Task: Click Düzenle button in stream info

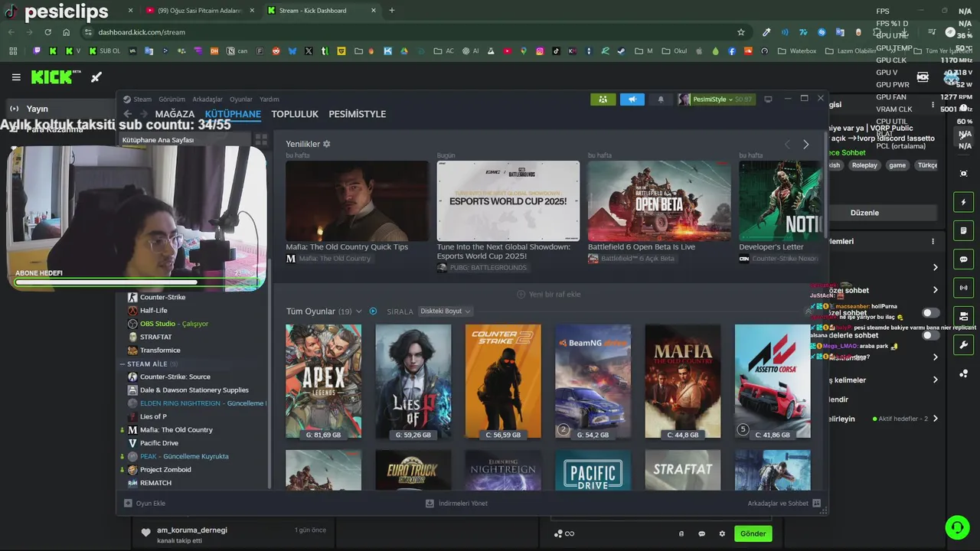Action: [865, 213]
